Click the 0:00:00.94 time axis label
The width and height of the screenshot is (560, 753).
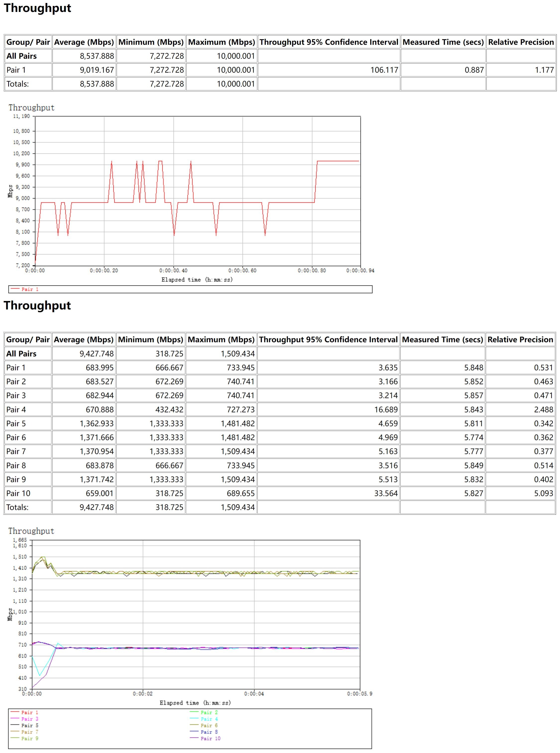(360, 271)
